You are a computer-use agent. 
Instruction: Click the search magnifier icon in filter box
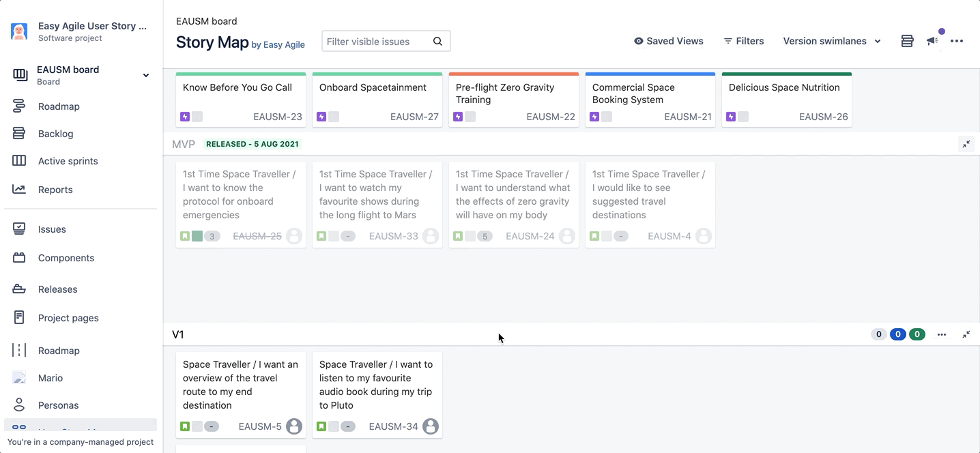(437, 42)
